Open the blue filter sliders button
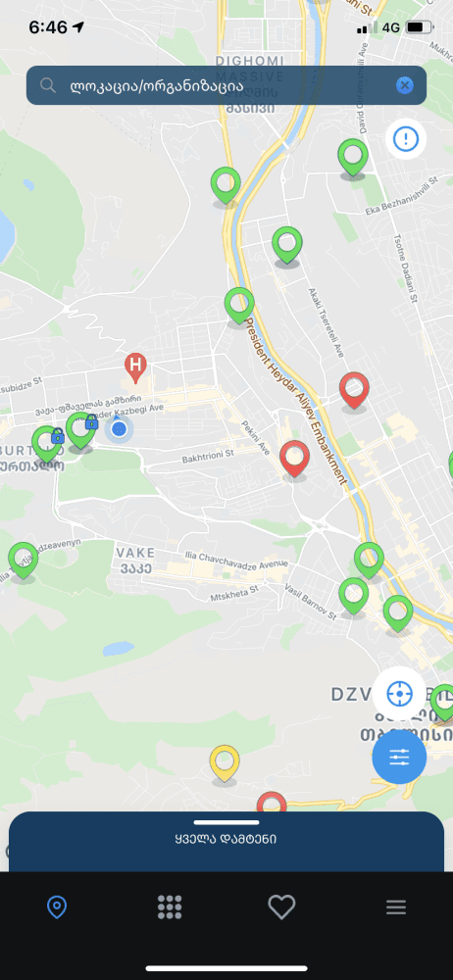This screenshot has width=453, height=980. (x=399, y=757)
